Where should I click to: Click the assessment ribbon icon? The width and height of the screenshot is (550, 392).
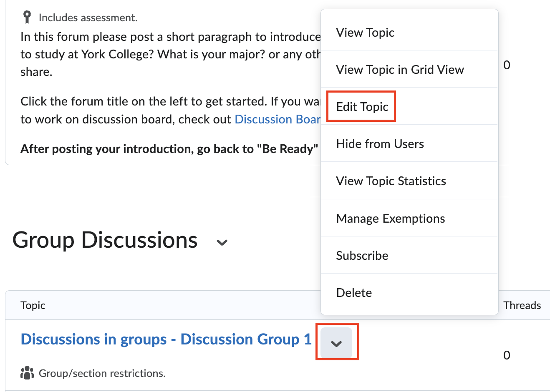coord(27,17)
